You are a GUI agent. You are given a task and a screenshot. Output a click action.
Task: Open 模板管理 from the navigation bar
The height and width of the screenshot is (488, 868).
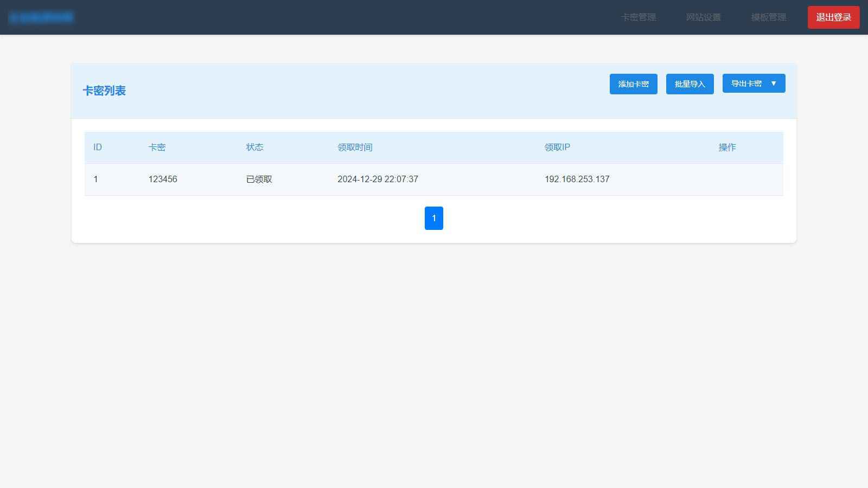(768, 17)
